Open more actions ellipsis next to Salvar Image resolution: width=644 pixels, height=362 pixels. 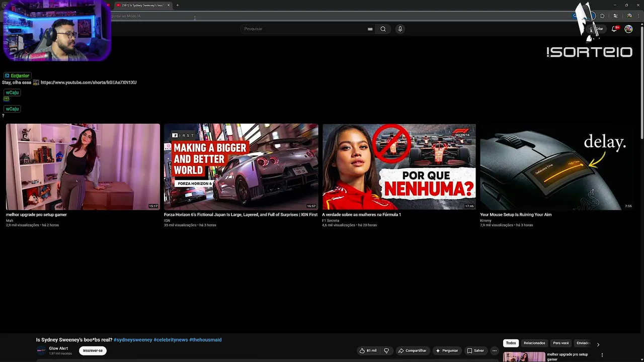coord(495,350)
